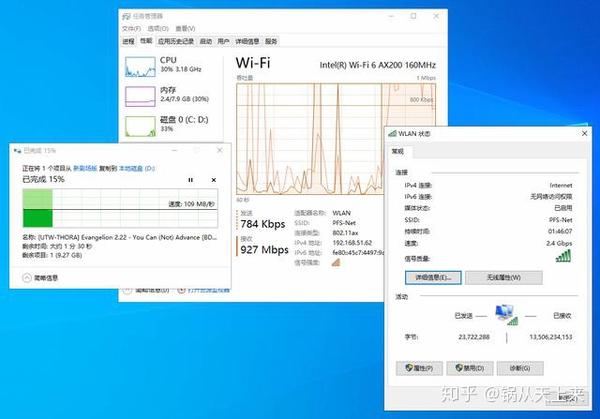Collapse Task Manager via 简略信息(D) chevron
600x419 pixels.
(x=127, y=290)
